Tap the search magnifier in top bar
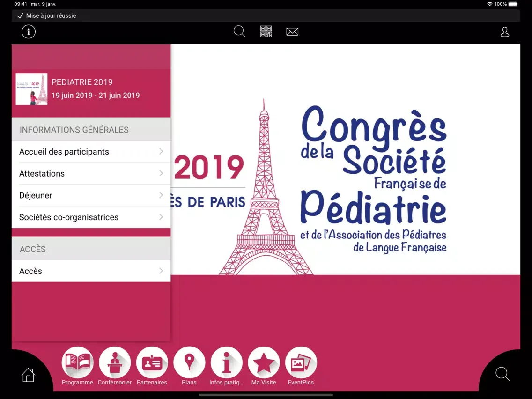 pyautogui.click(x=239, y=31)
